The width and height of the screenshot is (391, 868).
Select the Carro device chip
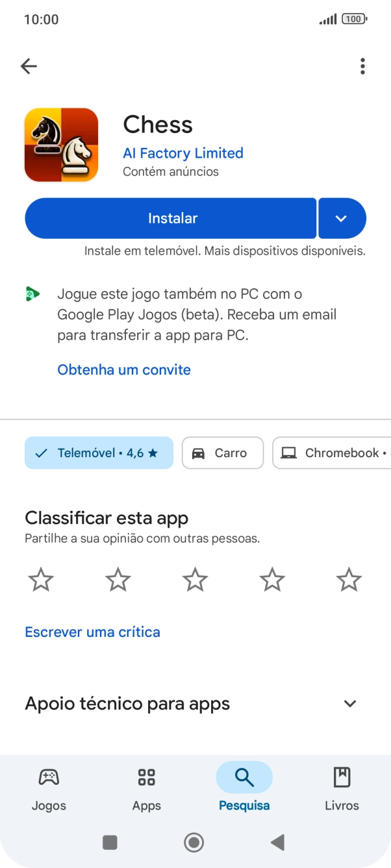[x=222, y=453]
